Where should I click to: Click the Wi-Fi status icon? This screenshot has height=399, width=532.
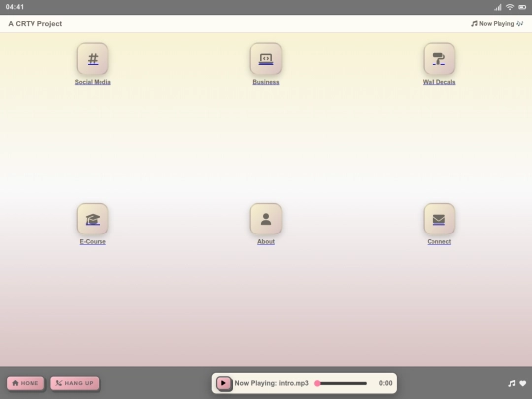click(x=510, y=7)
